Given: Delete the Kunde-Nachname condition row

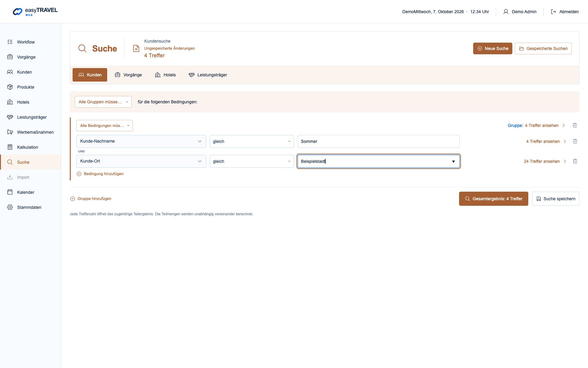Looking at the screenshot, I should [x=575, y=141].
